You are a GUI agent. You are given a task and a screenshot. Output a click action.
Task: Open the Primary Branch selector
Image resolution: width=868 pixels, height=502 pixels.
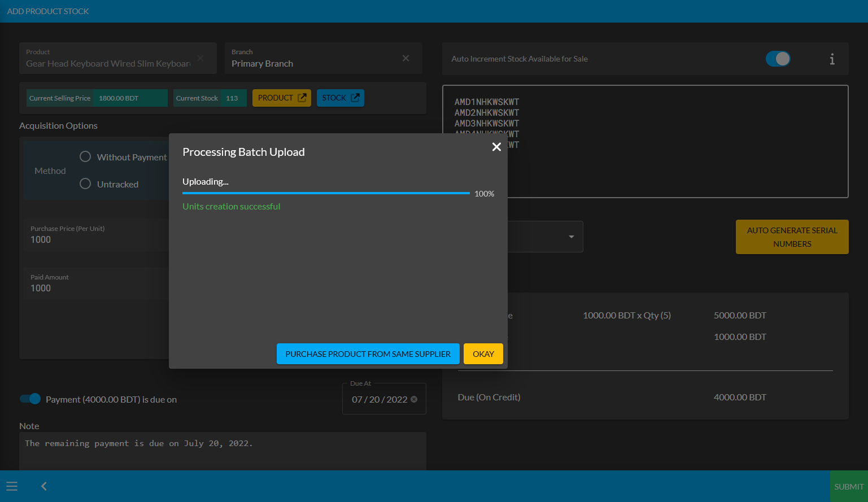(323, 58)
